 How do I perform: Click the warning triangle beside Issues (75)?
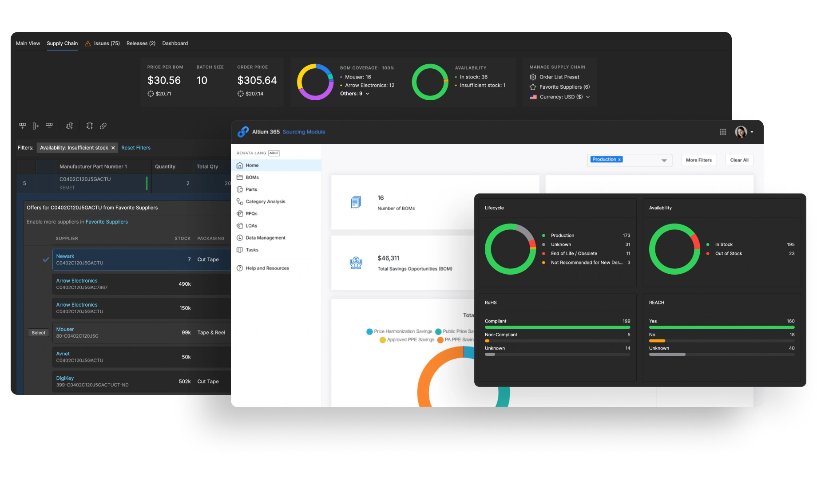tap(88, 43)
